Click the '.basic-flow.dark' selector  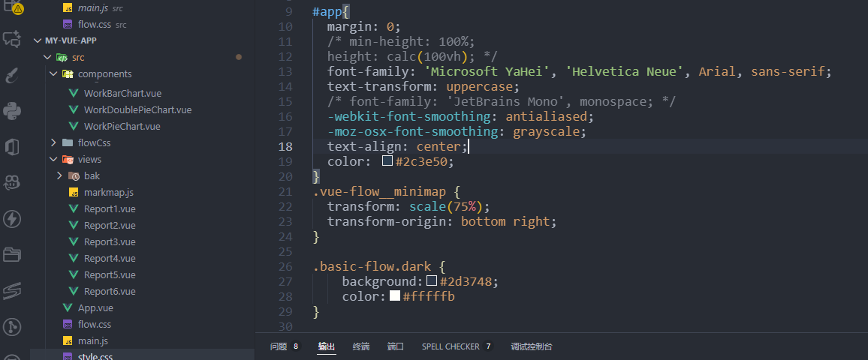click(372, 266)
